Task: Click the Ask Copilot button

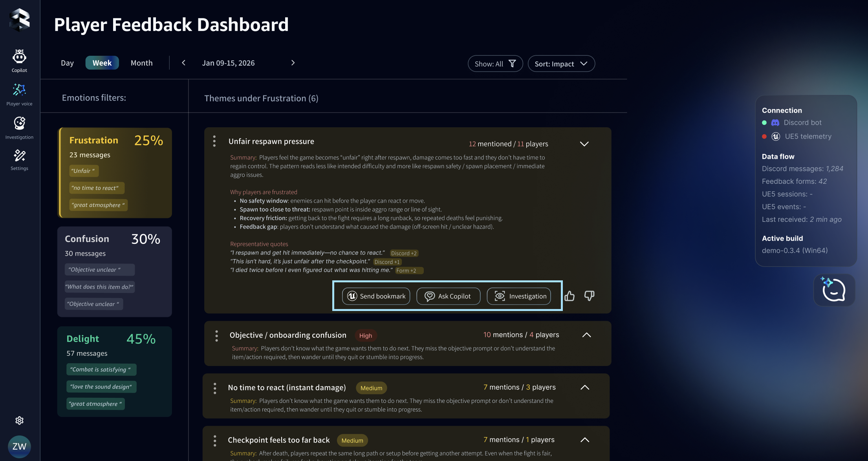Action: tap(448, 296)
